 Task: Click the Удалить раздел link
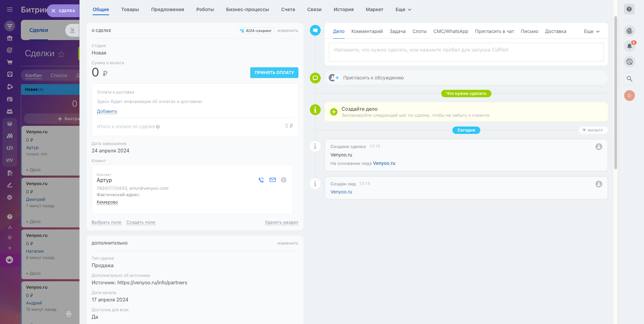[282, 222]
